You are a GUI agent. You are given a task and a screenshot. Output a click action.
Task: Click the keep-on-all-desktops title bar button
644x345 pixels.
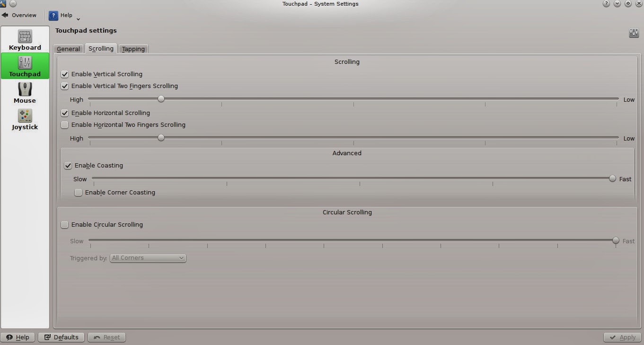coord(13,4)
